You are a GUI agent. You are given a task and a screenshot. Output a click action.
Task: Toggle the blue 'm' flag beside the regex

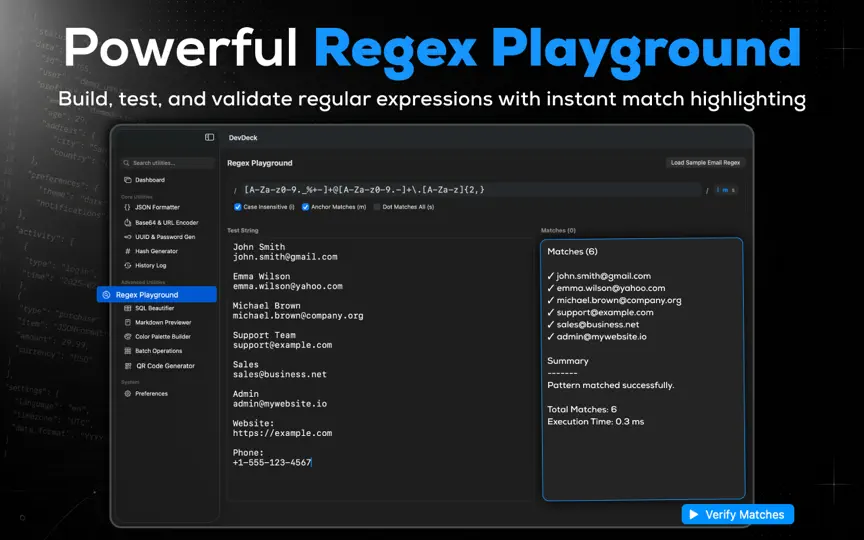725,190
